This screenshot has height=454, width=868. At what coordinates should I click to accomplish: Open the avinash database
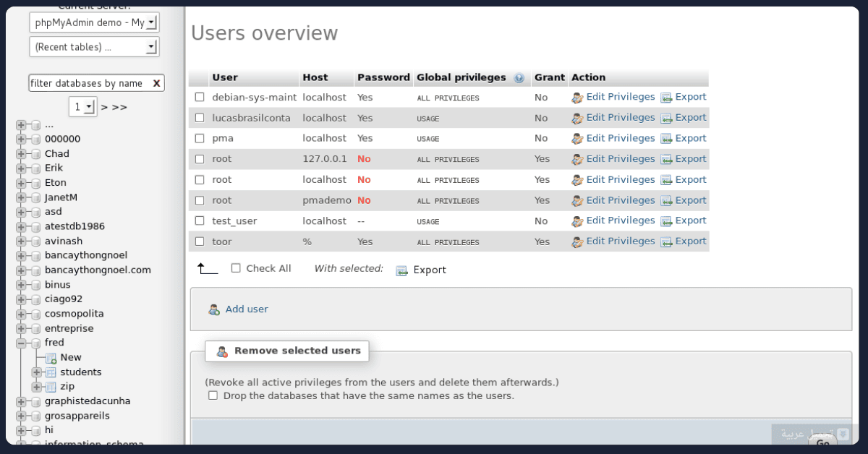[x=64, y=241]
